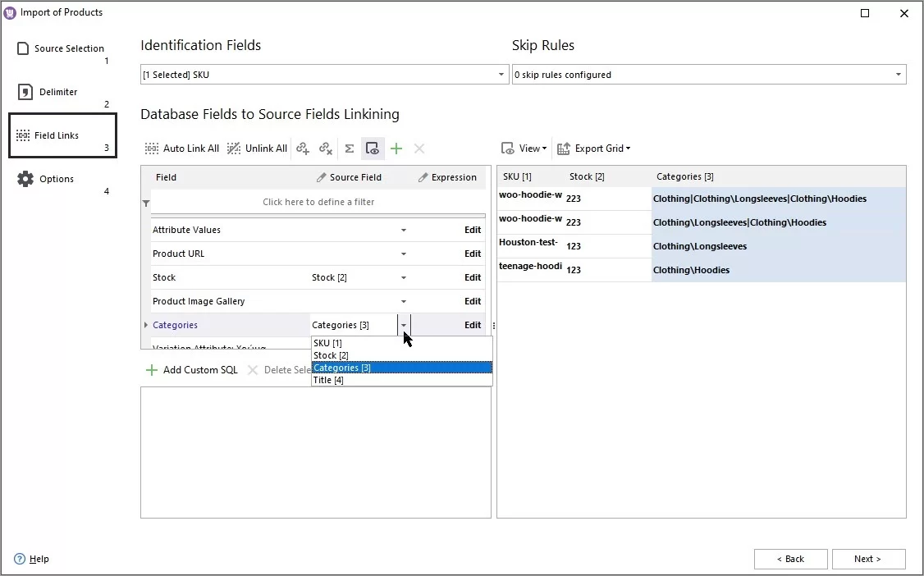
Task: Toggle the preview eye icon in toolbar
Action: coord(373,149)
